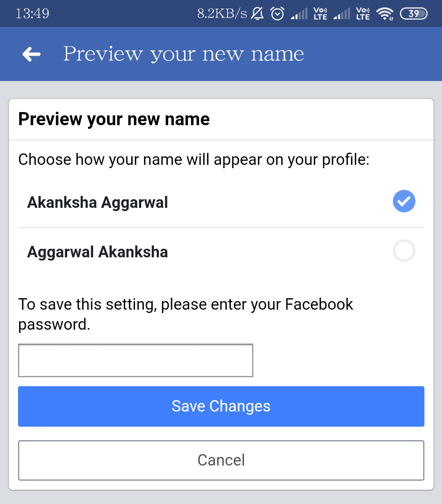
Task: Tap the first SIM signal strength bars
Action: [x=299, y=14]
